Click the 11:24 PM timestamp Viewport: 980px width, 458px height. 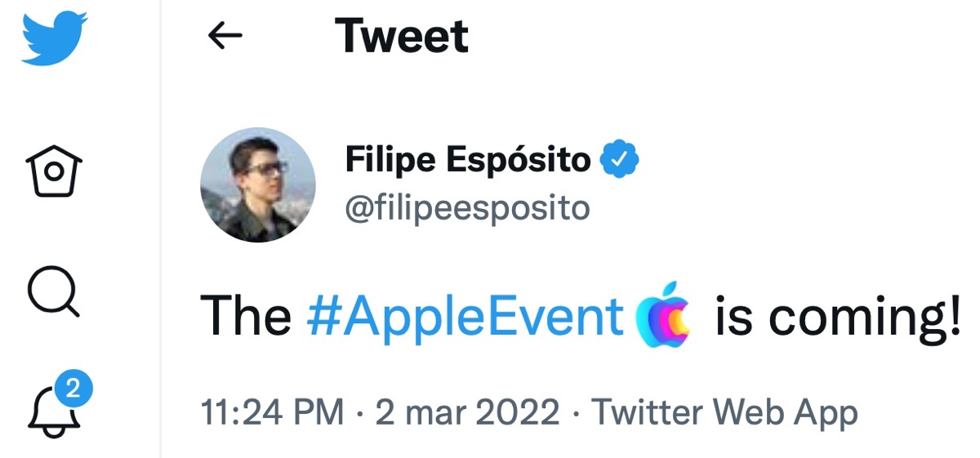tap(272, 411)
